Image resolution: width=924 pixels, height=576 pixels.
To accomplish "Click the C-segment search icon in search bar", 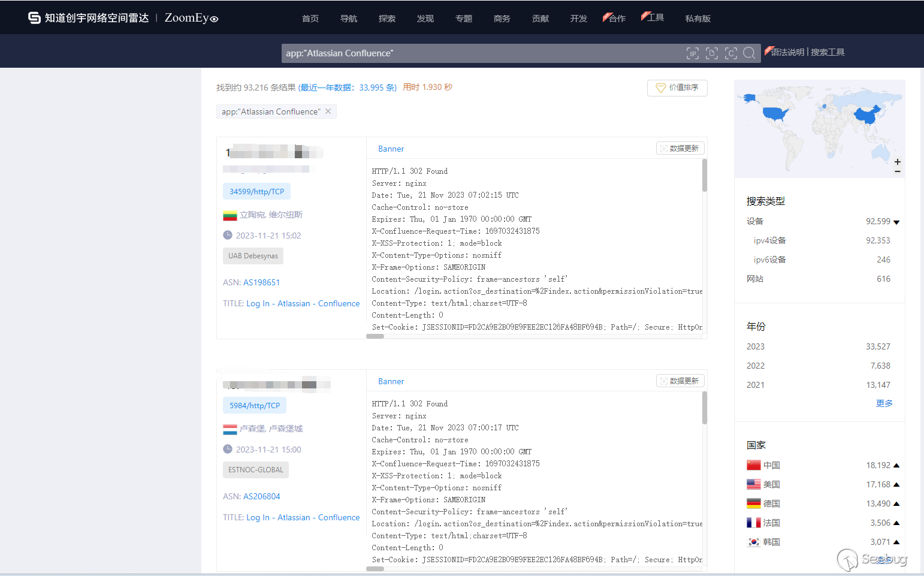I will [x=731, y=53].
